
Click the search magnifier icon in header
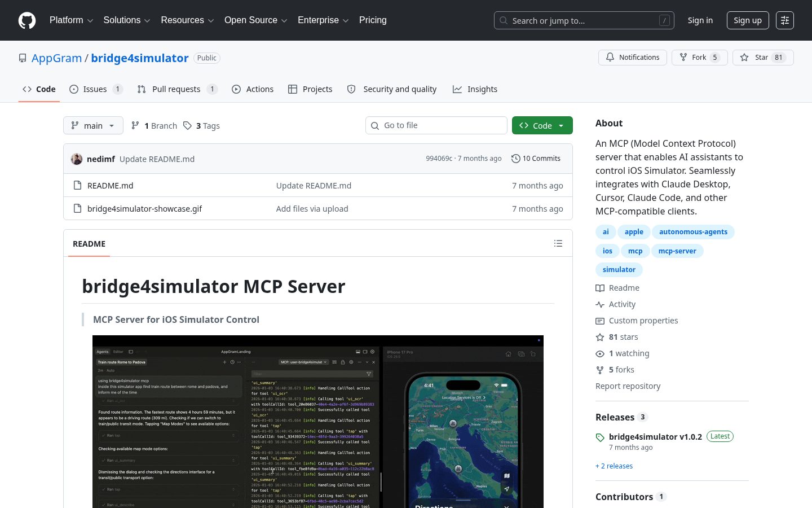[x=504, y=20]
